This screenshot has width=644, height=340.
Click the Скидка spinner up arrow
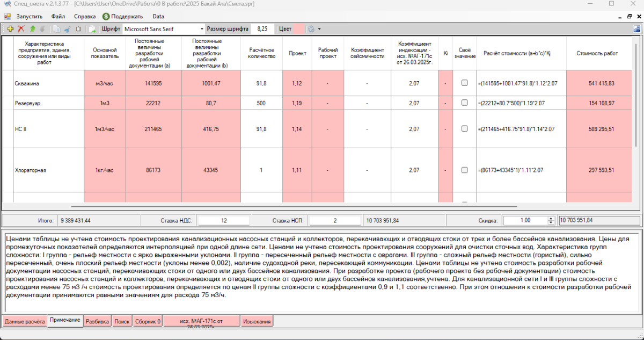[551, 218]
